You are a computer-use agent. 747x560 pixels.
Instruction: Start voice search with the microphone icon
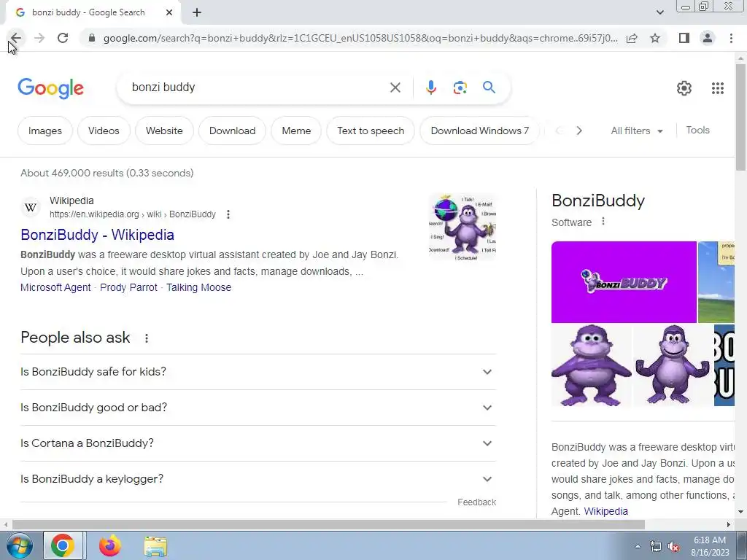coord(430,87)
